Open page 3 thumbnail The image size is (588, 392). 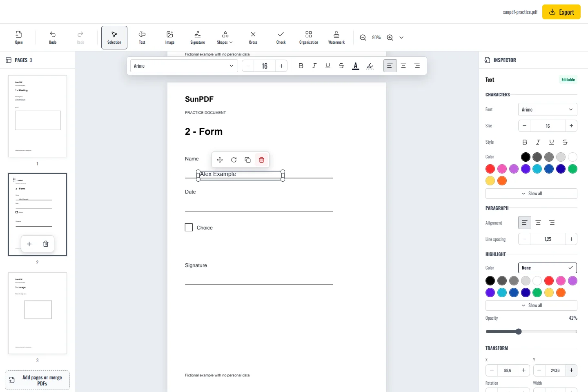38,313
